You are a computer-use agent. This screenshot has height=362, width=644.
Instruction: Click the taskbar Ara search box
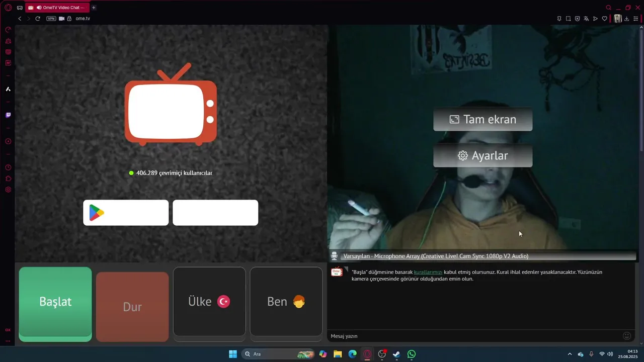(x=279, y=354)
